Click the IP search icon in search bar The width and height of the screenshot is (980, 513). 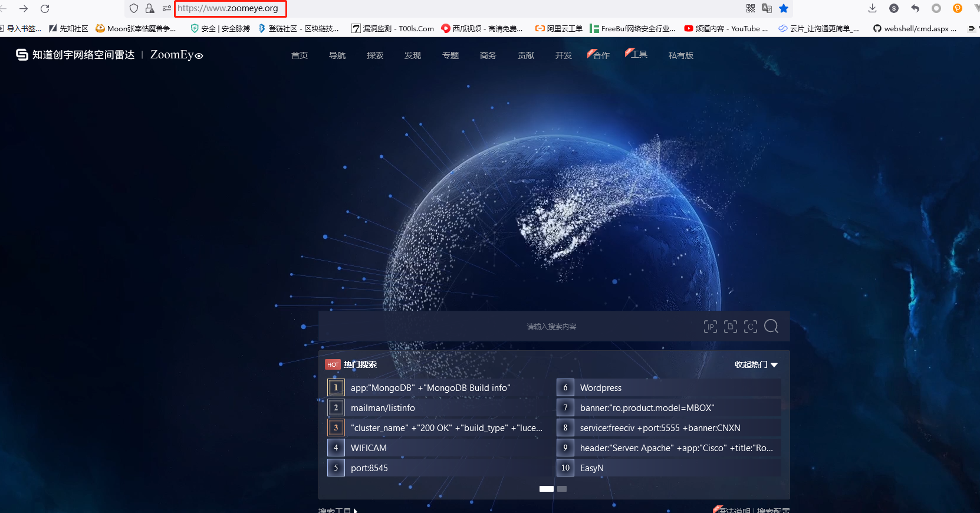[x=711, y=327]
